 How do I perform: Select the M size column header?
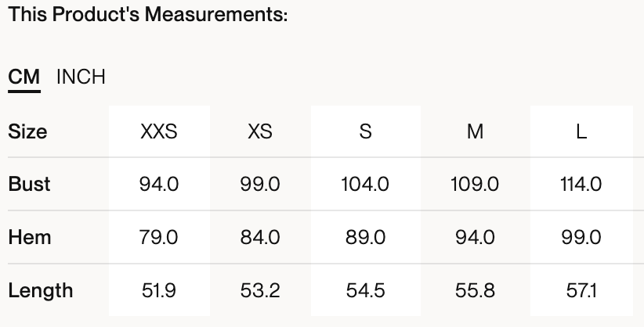[475, 131]
